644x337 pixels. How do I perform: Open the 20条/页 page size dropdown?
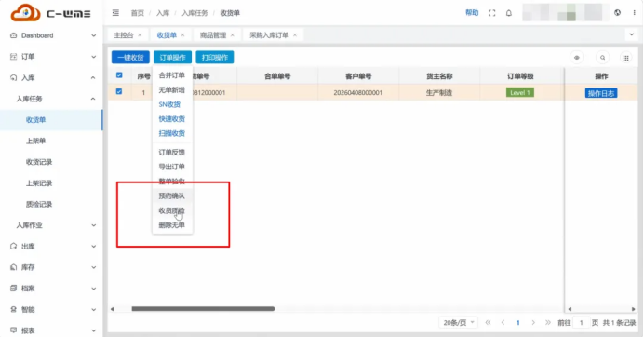coord(458,323)
